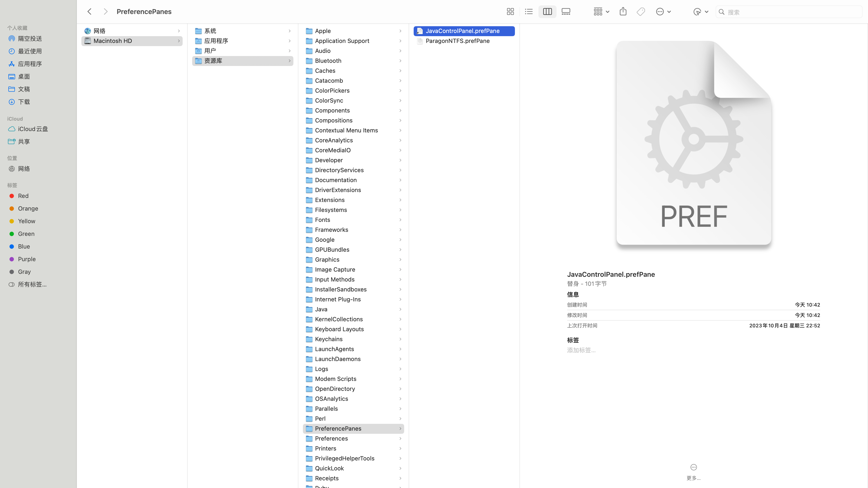Open the Receipts folder
The width and height of the screenshot is (868, 488).
coord(354,478)
